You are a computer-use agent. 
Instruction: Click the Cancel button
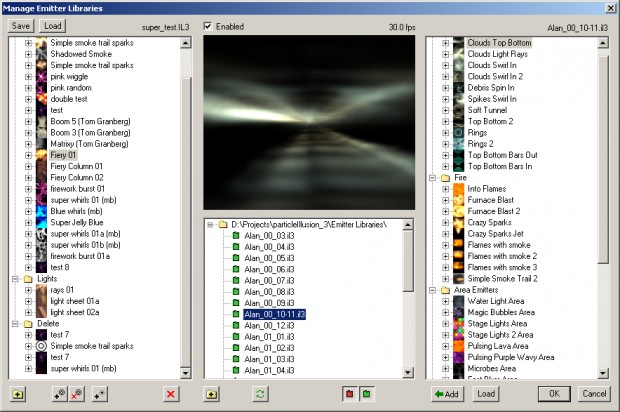(594, 394)
